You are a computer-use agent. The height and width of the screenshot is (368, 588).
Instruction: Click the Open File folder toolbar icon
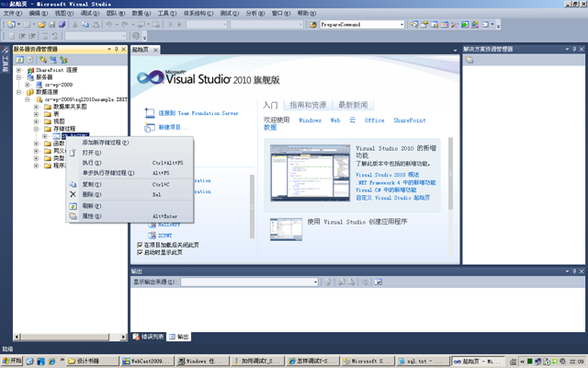(x=41, y=25)
